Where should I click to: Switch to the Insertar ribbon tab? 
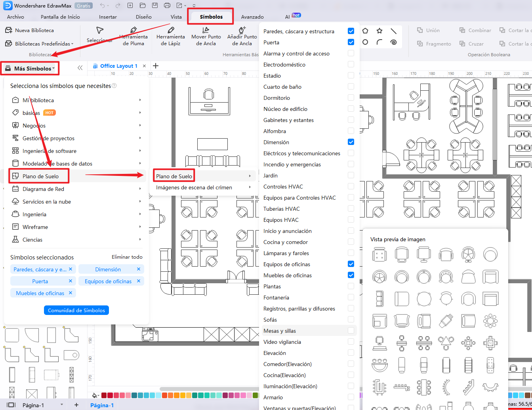pos(108,17)
